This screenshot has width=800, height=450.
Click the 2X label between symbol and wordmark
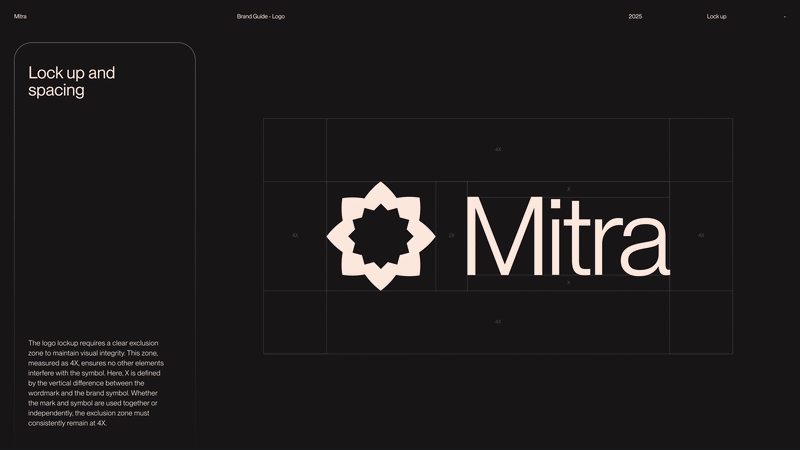click(x=451, y=236)
